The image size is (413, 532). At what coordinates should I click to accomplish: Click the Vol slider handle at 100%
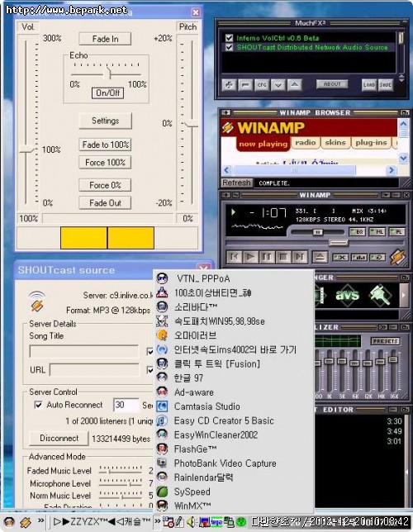click(26, 150)
